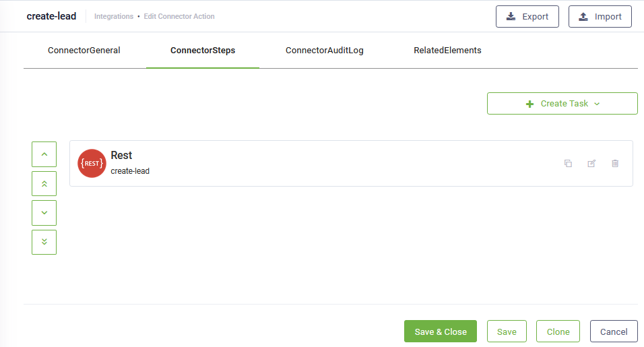The image size is (644, 347).
Task: Select the Rest create-lead step row
Action: point(337,163)
